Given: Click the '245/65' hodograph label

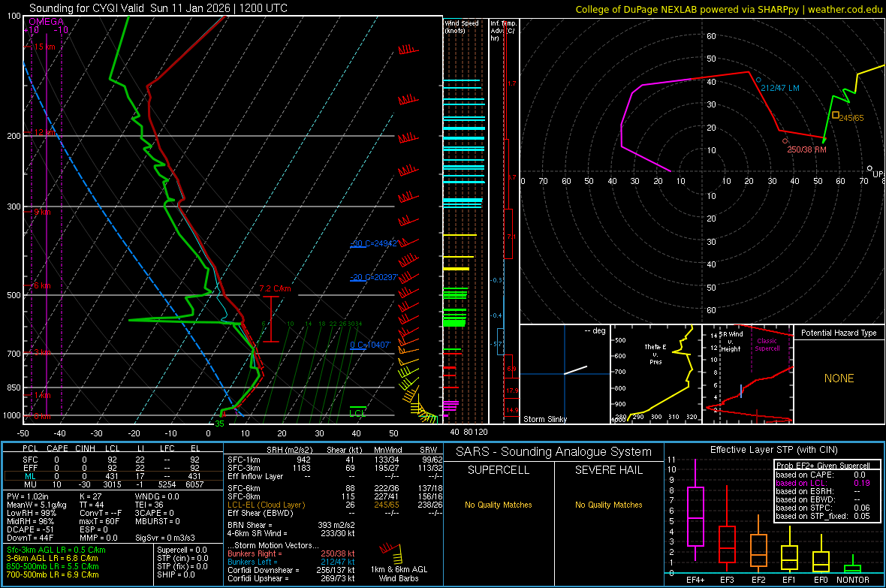Looking at the screenshot, I should pos(851,118).
